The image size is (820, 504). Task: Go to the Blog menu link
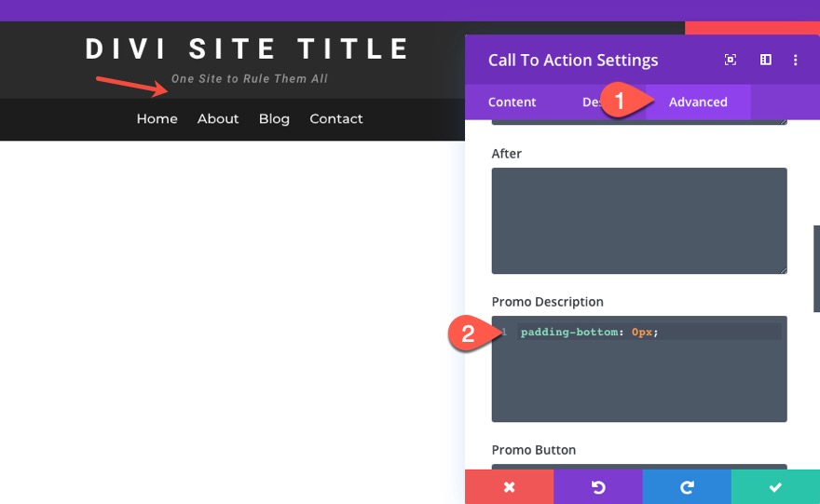coord(274,118)
